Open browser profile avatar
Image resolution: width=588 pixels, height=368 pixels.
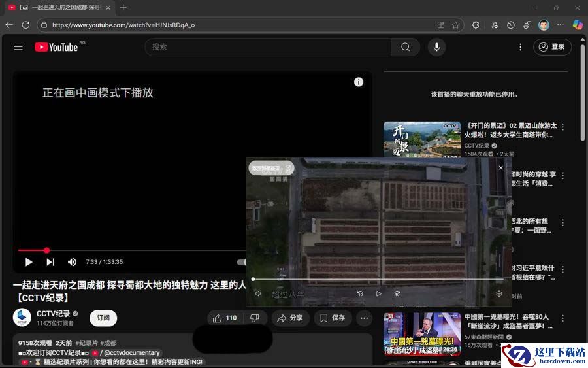click(x=544, y=25)
